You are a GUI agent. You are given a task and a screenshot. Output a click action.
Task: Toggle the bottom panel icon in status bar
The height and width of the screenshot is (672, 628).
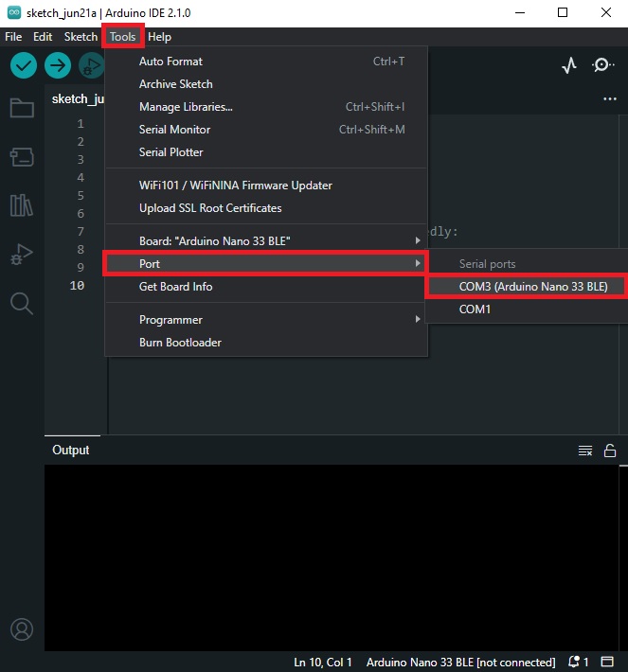(607, 662)
